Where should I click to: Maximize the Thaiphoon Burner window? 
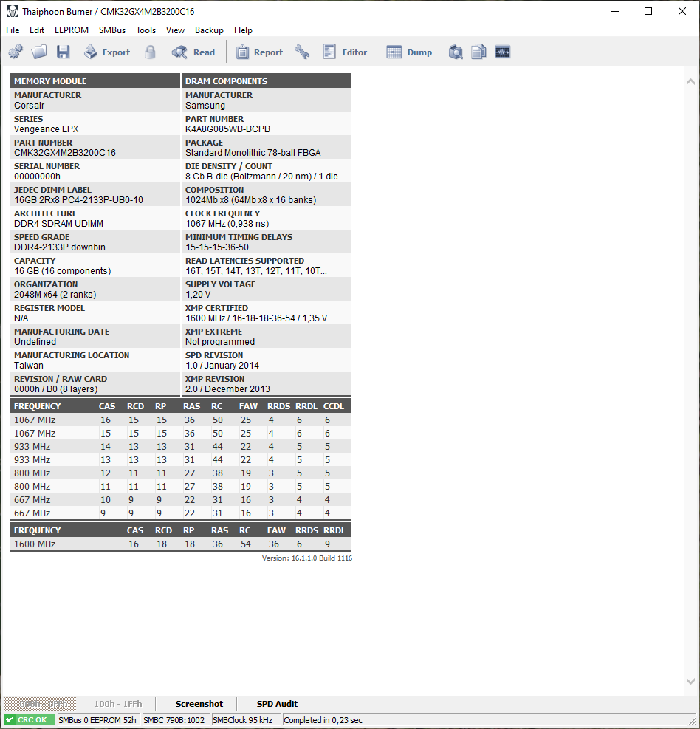click(x=648, y=11)
